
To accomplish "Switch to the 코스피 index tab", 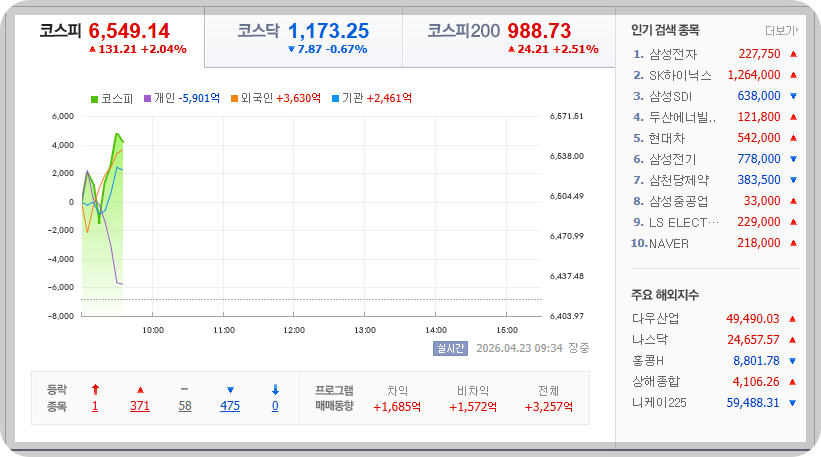I will tap(110, 40).
